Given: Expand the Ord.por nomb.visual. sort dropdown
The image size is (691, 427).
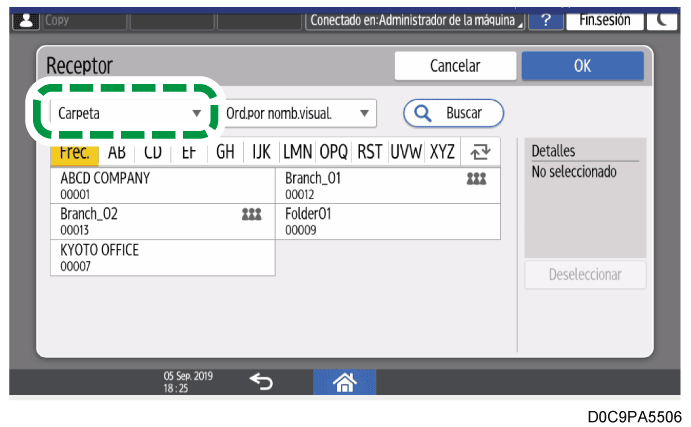Looking at the screenshot, I should click(x=298, y=113).
